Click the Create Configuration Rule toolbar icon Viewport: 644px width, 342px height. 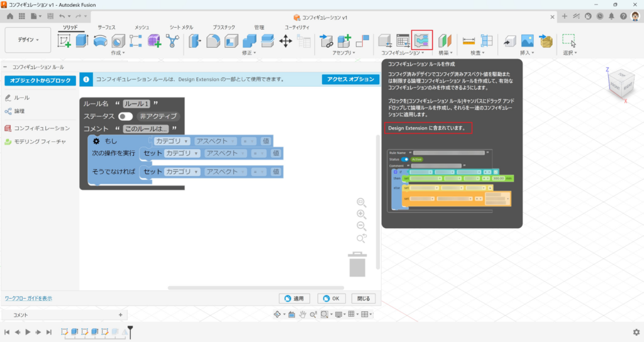click(x=422, y=41)
